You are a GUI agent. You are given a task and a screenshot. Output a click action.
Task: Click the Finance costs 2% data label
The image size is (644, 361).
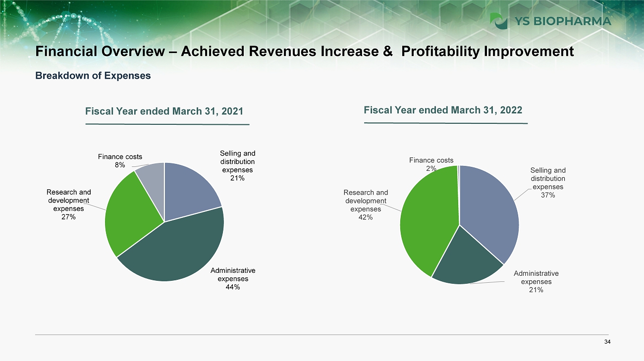point(431,164)
